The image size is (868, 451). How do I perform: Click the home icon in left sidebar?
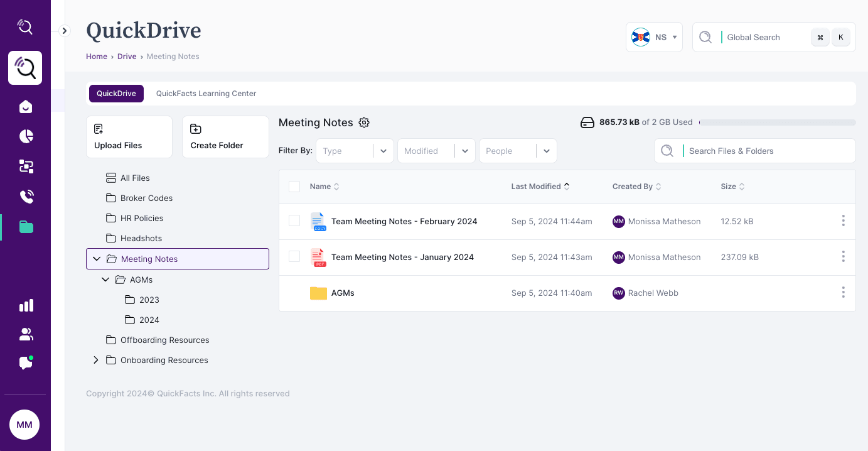26,107
